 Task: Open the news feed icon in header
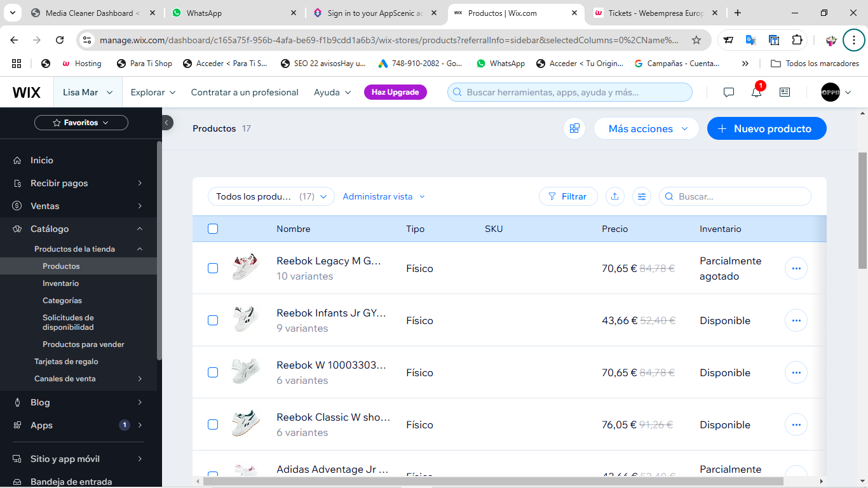[x=785, y=92]
